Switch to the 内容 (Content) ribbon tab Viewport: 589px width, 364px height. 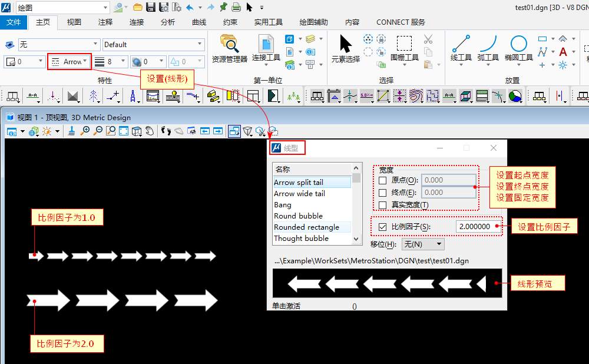click(x=352, y=22)
